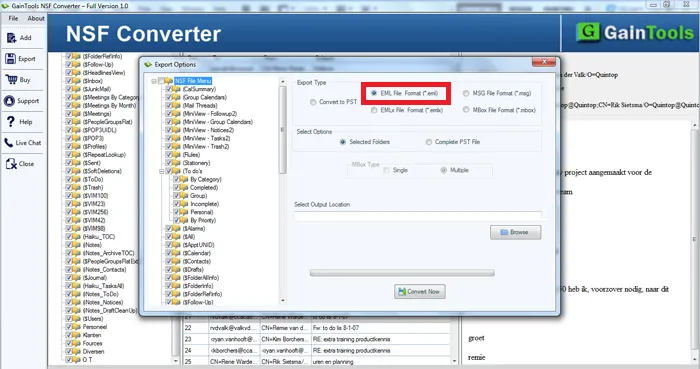This screenshot has width=700, height=369.
Task: Click folder icon of Diversen in main tree
Action: point(77,351)
